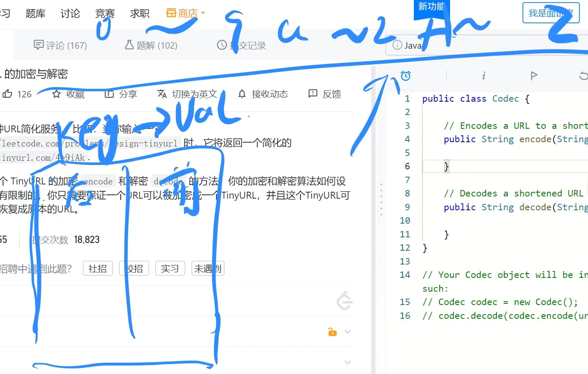The image size is (588, 374).
Task: Go to 求职 in the top navigation
Action: pyautogui.click(x=140, y=13)
